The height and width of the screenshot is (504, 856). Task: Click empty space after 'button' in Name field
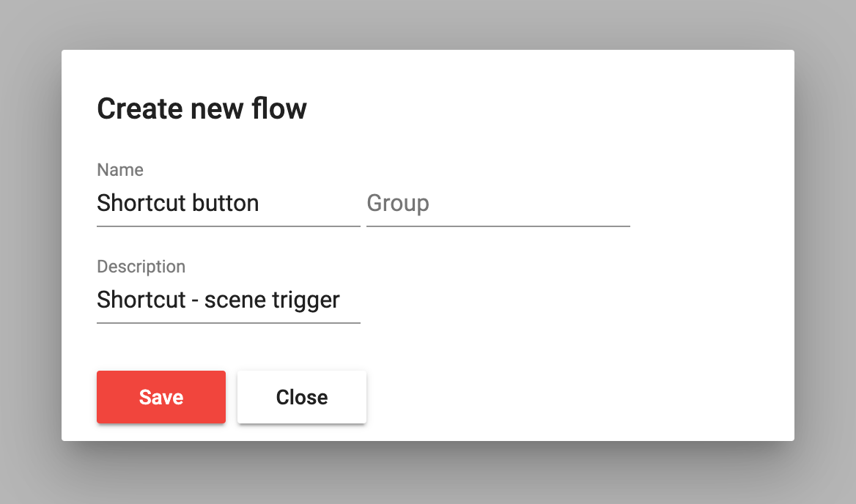[309, 203]
